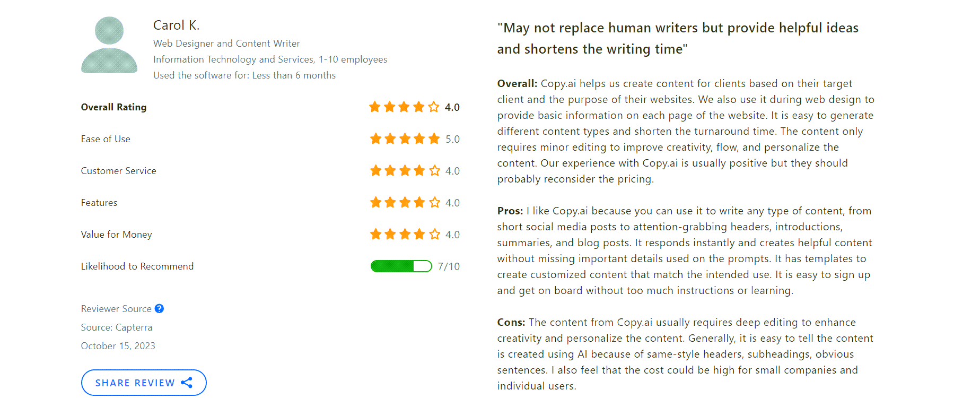Image resolution: width=980 pixels, height=398 pixels.
Task: Click the 5.0 score next to Ease of Use
Action: tap(451, 139)
